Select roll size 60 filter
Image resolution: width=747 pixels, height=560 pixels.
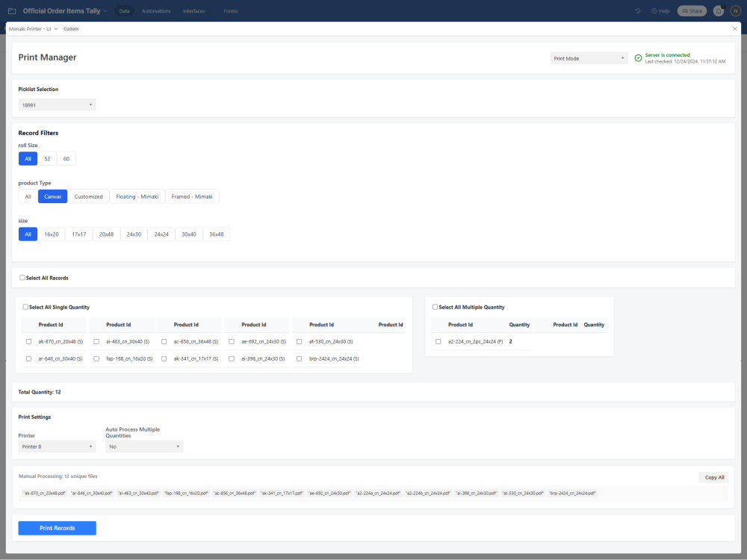point(66,158)
